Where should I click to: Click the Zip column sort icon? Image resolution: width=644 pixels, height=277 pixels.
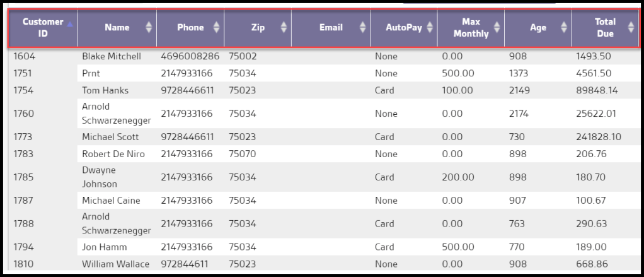[x=284, y=27]
